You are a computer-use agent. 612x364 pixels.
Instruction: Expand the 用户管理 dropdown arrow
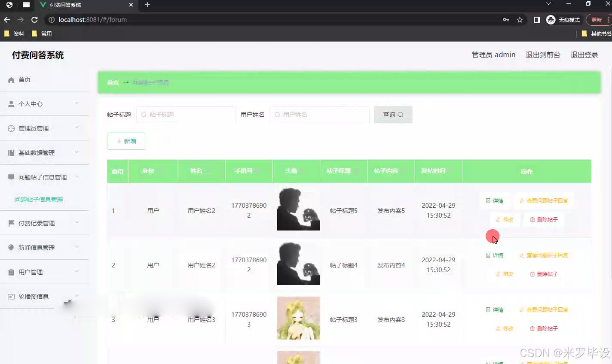click(77, 272)
